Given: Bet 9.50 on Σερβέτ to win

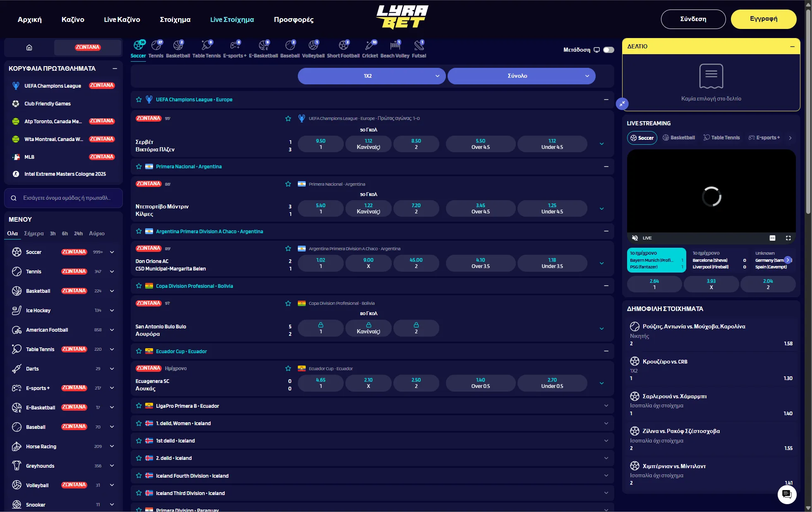Looking at the screenshot, I should click(321, 144).
